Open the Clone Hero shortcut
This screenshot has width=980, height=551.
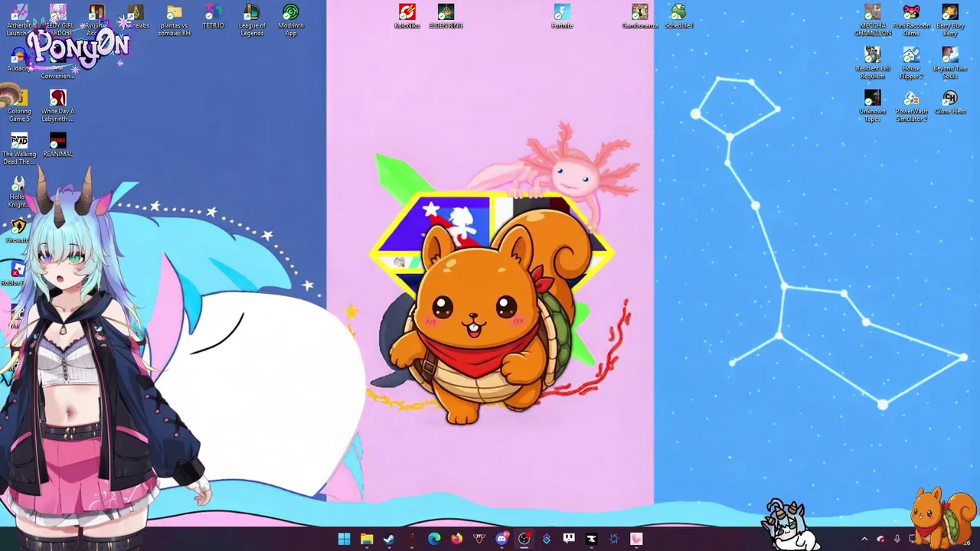click(950, 102)
